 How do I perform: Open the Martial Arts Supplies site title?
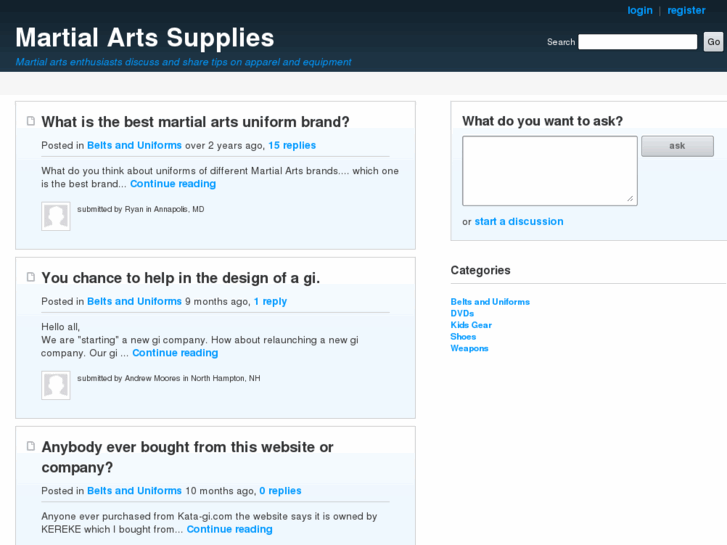click(x=145, y=38)
